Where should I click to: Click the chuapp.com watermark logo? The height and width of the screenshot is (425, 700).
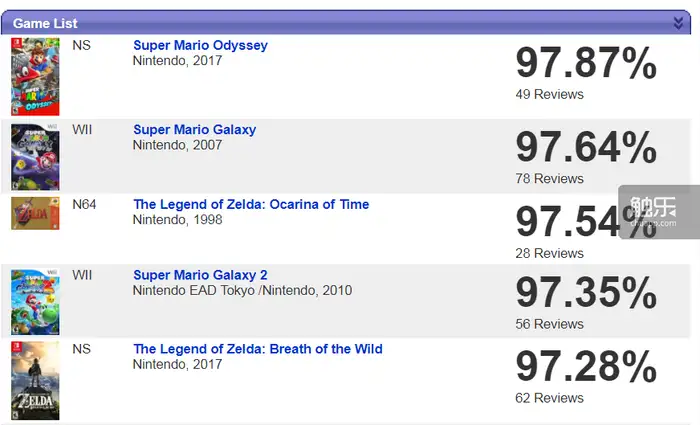tap(658, 212)
